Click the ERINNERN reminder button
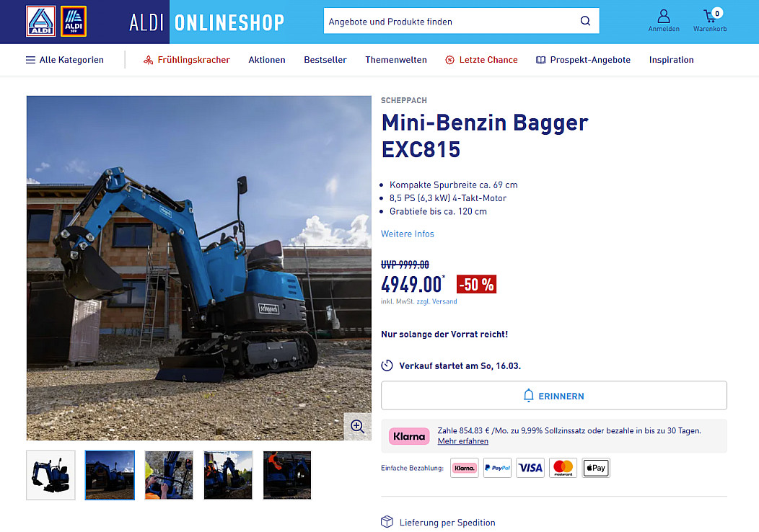The width and height of the screenshot is (759, 532). [x=554, y=396]
